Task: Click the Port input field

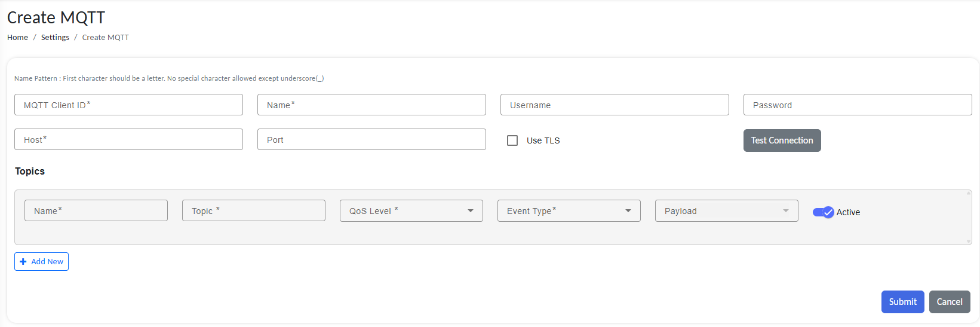Action: click(371, 139)
